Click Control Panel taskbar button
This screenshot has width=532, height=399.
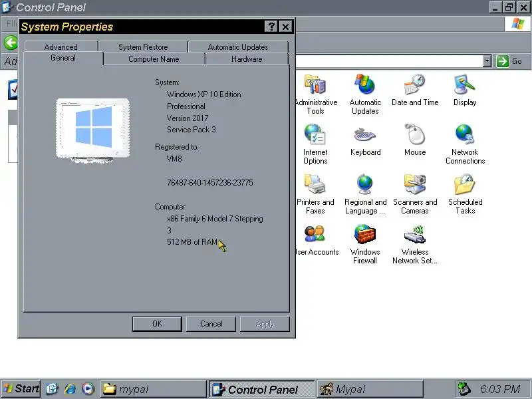[x=261, y=389]
